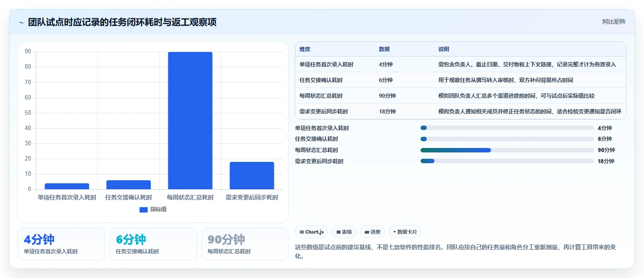The image size is (644, 278).
Task: Click the x-axis label 任务交接确认耗时
Action: (128, 197)
